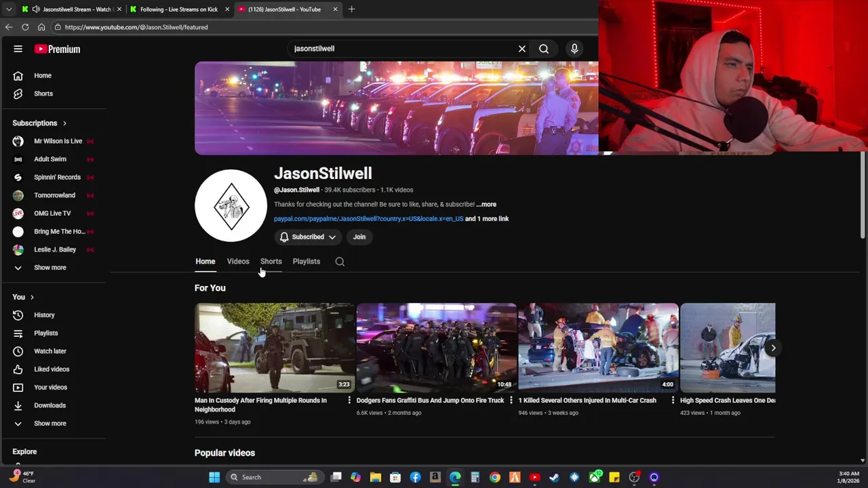Click the YouTube search input field
Screen dimensions: 868x488
[x=402, y=49]
